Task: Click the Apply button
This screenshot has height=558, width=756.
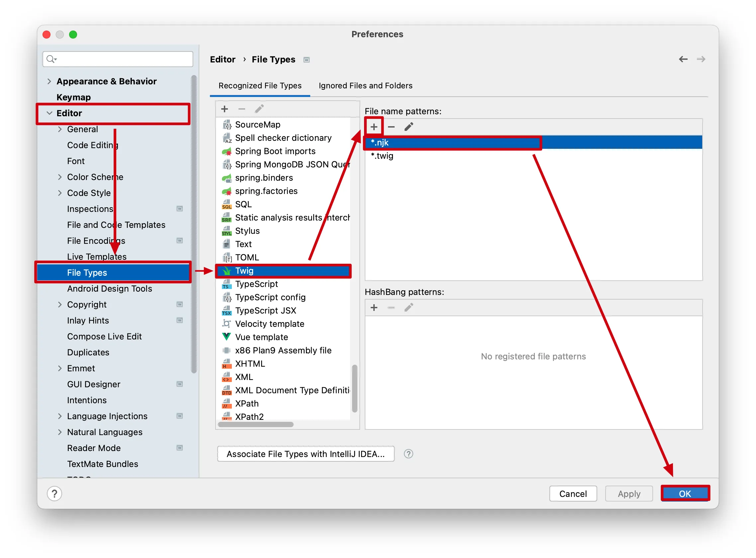Action: click(x=629, y=494)
